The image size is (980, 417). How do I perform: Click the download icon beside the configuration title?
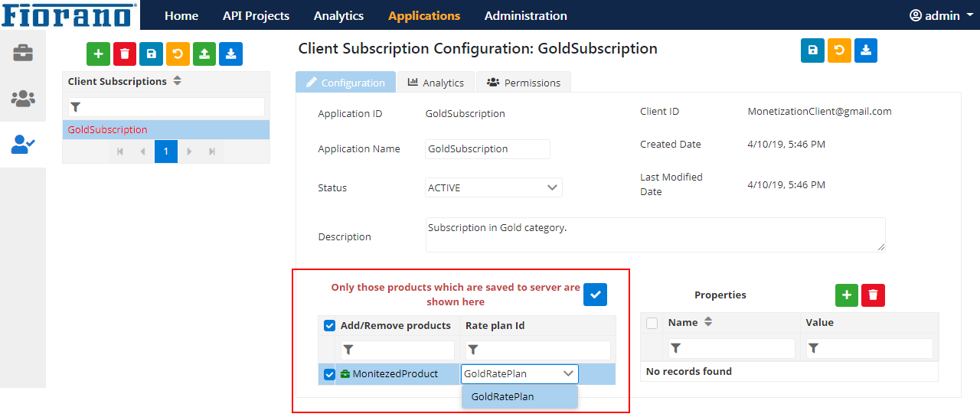click(865, 50)
